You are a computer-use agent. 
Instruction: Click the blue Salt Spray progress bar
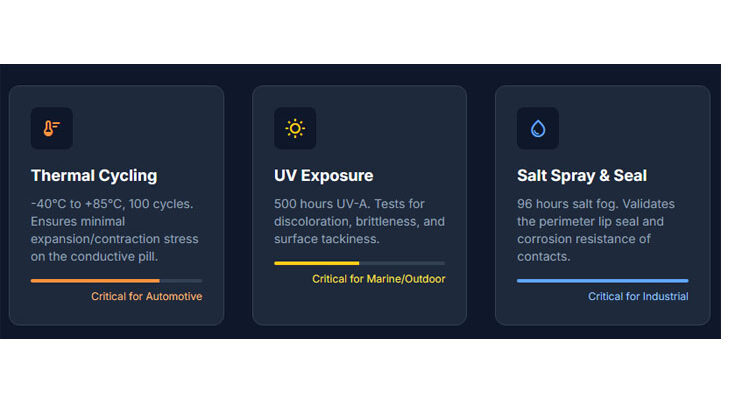602,281
